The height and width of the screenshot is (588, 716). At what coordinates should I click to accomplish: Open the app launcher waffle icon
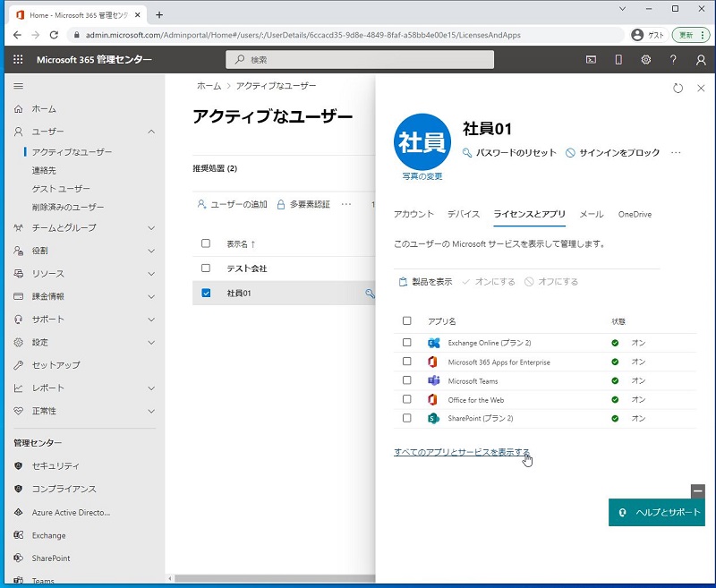[18, 59]
